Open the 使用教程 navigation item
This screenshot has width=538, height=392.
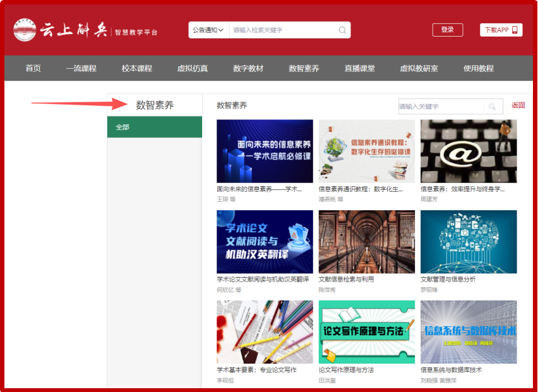coord(478,68)
